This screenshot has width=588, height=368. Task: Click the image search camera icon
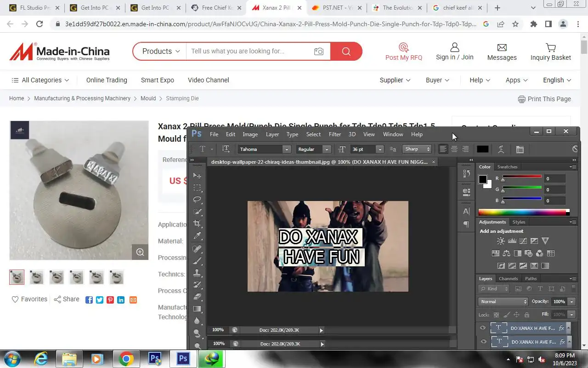click(x=319, y=52)
